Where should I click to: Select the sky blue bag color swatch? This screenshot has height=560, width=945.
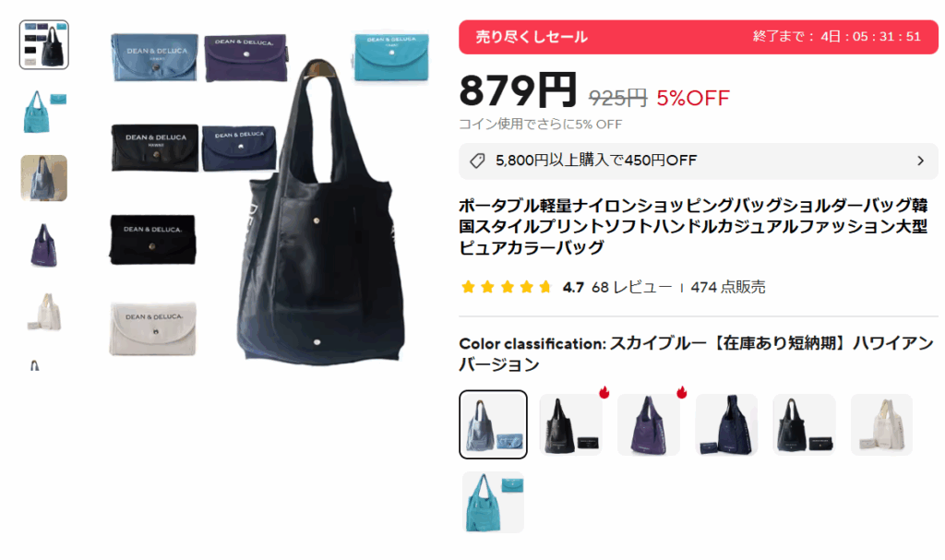click(x=493, y=424)
